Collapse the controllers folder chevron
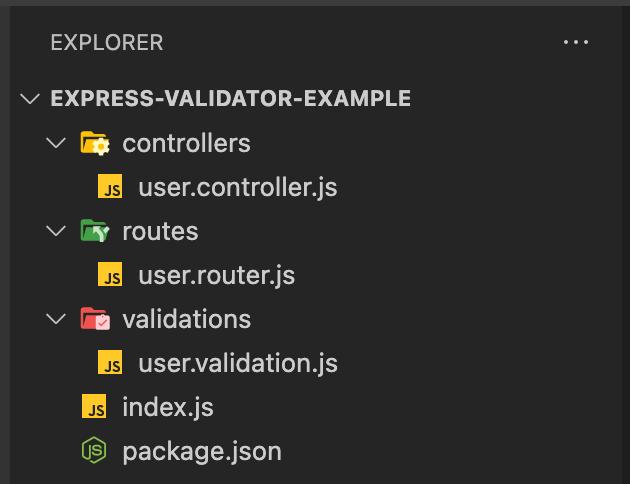Image resolution: width=630 pixels, height=484 pixels. click(56, 143)
